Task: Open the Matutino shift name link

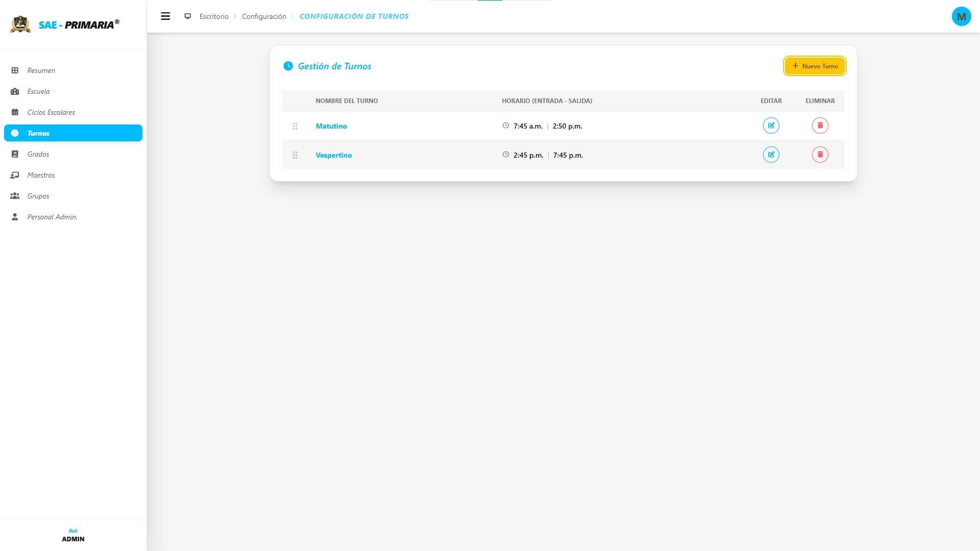Action: click(331, 126)
